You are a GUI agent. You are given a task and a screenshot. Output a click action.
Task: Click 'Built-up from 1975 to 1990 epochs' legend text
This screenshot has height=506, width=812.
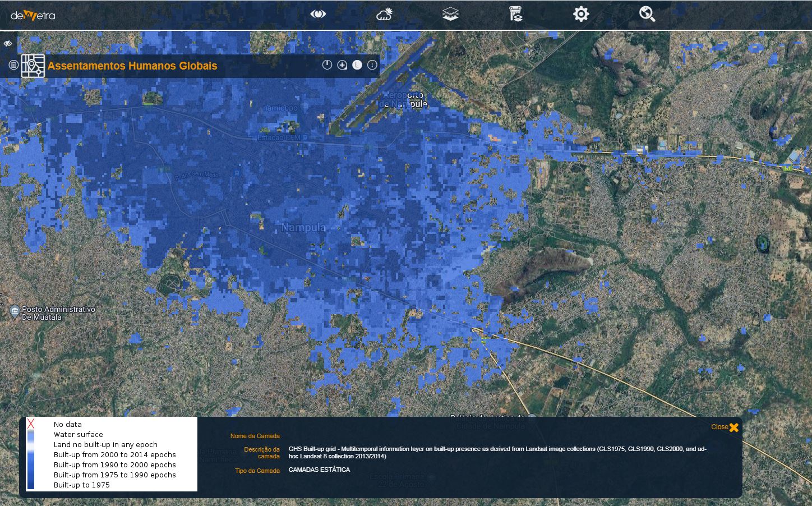115,475
